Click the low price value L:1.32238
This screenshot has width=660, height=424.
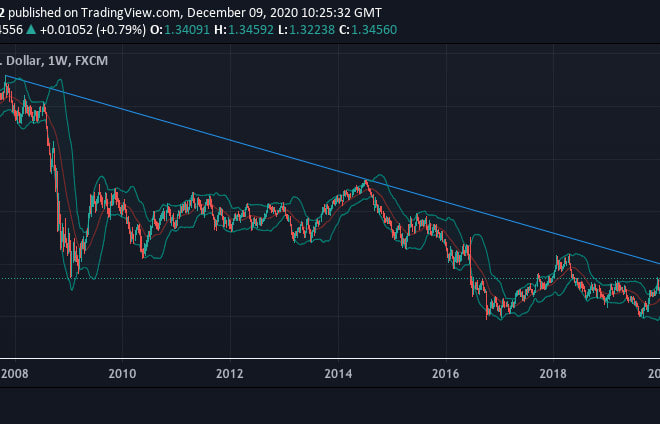[306, 30]
